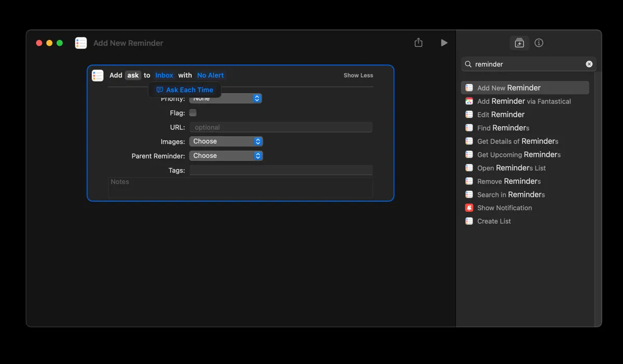Click the Tags input field
The height and width of the screenshot is (364, 623).
281,170
